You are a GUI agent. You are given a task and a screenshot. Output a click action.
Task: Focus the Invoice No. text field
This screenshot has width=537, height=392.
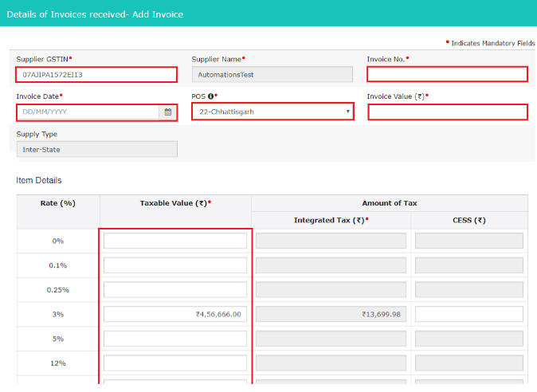(447, 75)
